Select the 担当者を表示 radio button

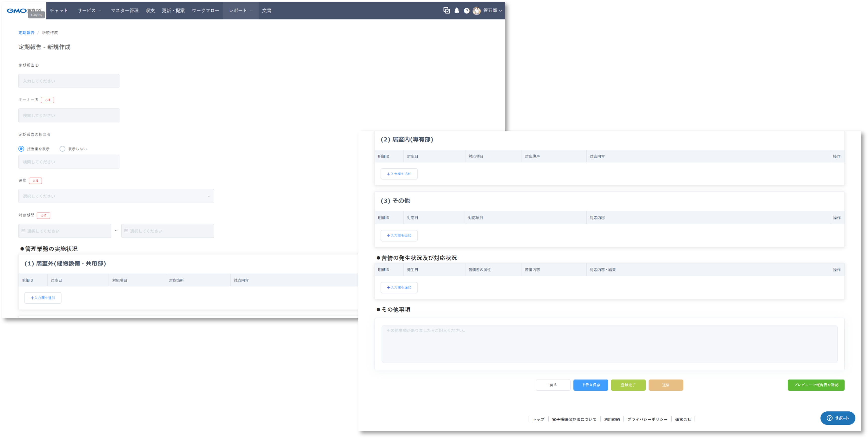pos(22,149)
